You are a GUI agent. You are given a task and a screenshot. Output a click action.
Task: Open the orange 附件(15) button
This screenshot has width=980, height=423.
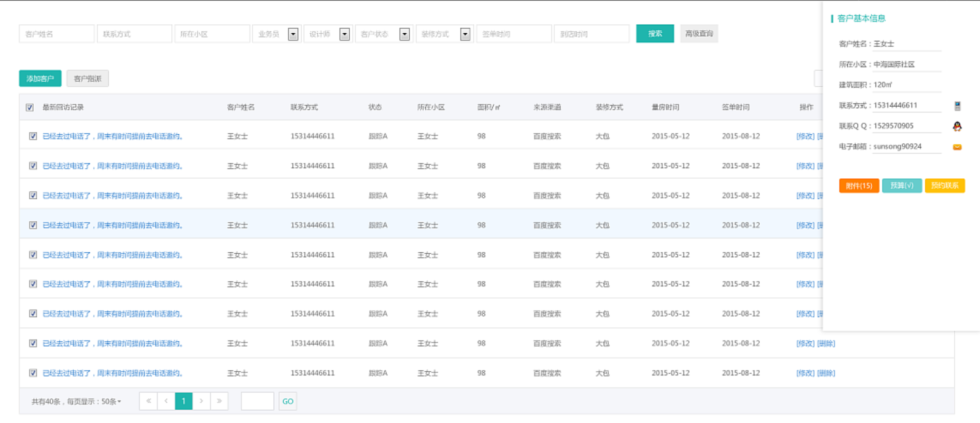point(859,185)
